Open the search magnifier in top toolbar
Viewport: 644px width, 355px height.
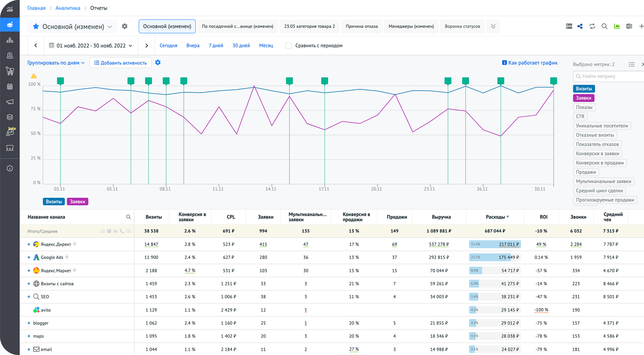point(604,26)
